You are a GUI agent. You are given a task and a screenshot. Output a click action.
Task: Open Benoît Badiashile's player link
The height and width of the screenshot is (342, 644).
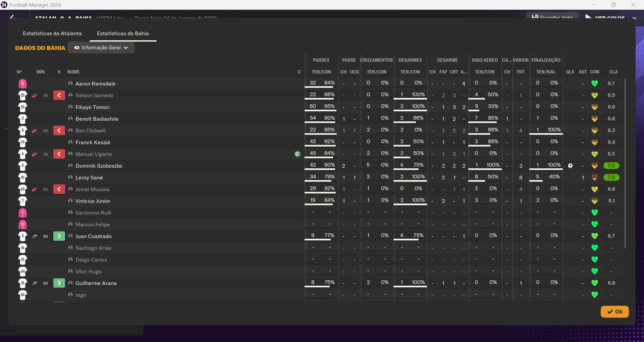[x=97, y=119]
